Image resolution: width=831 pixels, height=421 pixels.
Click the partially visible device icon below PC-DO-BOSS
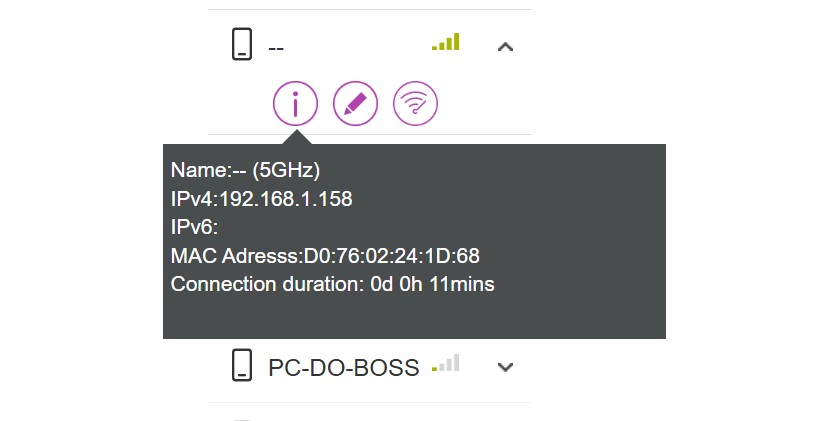pos(241,419)
